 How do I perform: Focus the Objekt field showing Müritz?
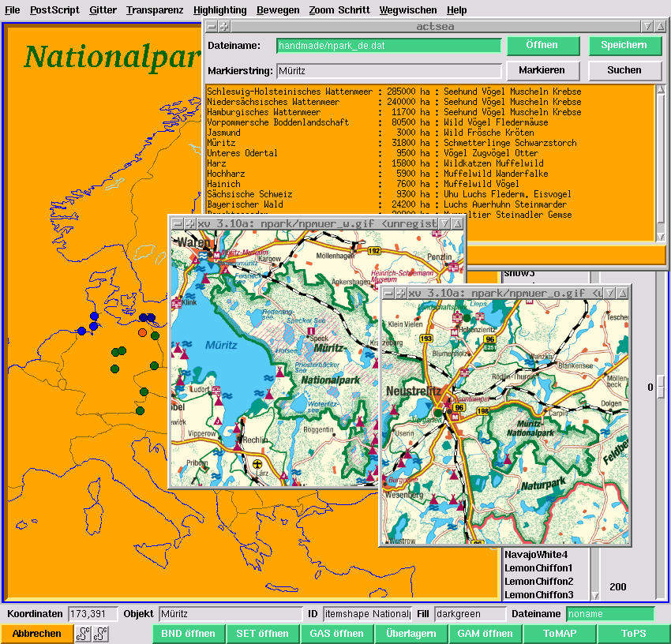coord(231,614)
